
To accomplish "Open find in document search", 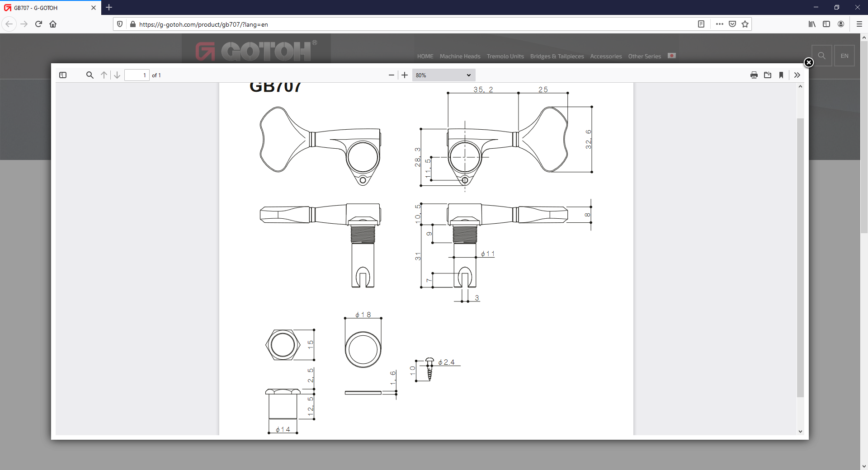I will [90, 75].
